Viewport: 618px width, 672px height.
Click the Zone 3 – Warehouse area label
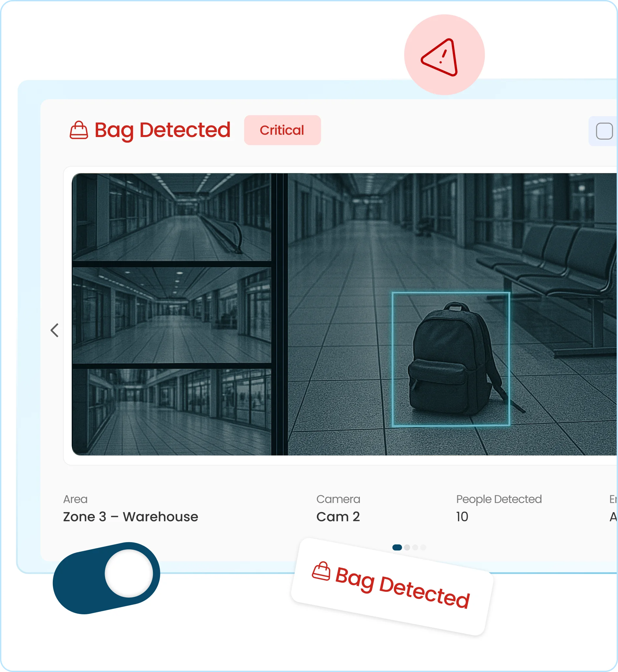pyautogui.click(x=131, y=517)
